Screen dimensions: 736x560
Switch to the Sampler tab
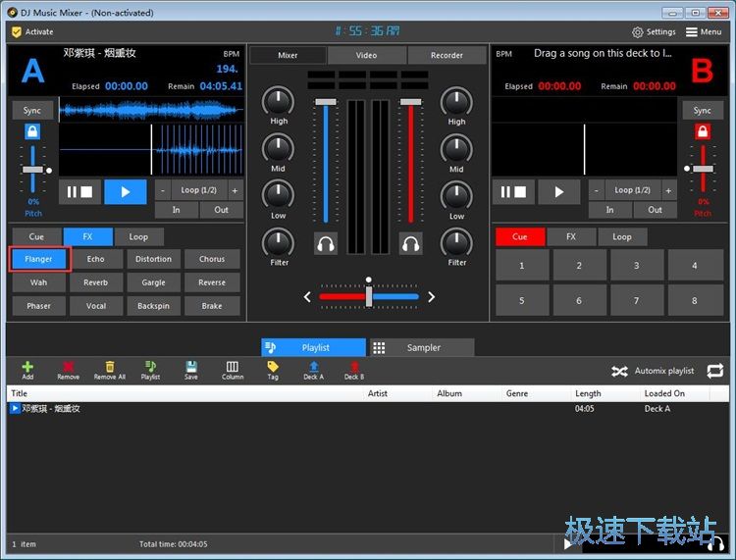tap(420, 347)
